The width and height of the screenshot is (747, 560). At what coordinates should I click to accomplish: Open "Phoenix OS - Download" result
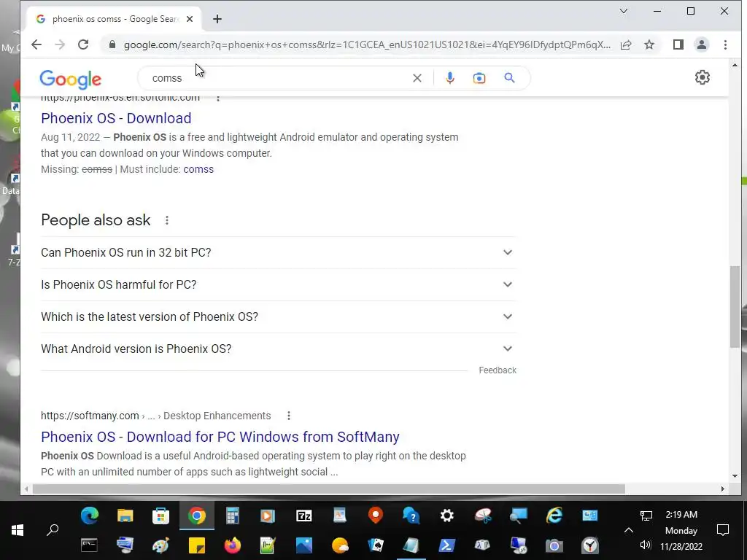point(116,118)
